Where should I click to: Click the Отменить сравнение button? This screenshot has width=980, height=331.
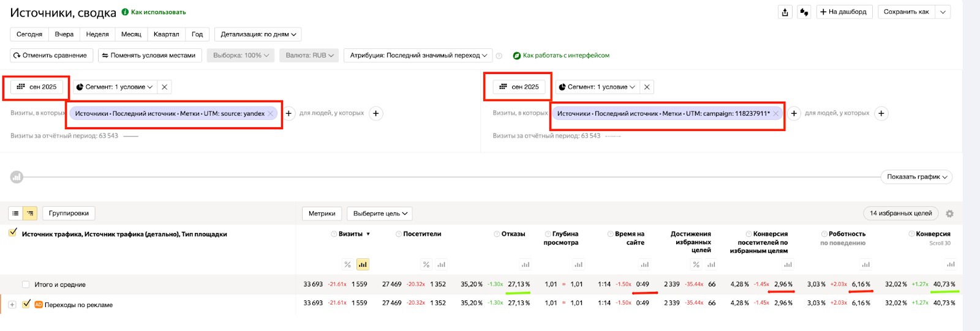[51, 56]
